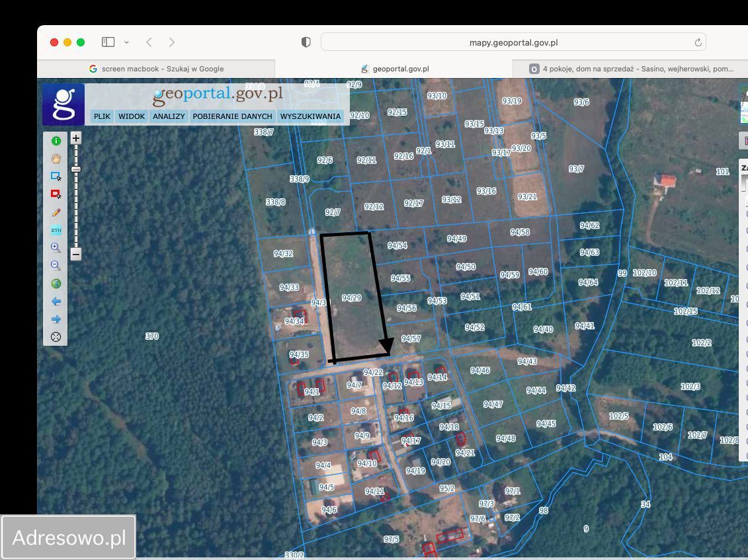Click the XYH coordinates tool

pyautogui.click(x=56, y=230)
